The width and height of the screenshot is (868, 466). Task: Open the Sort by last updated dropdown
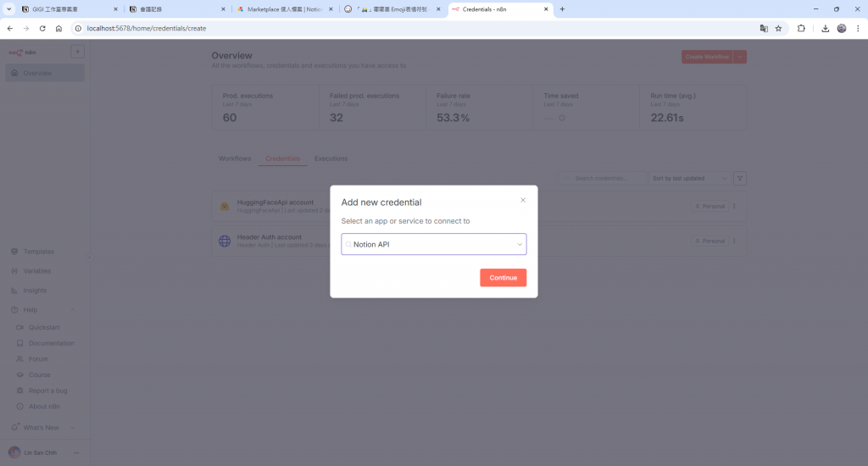point(689,178)
